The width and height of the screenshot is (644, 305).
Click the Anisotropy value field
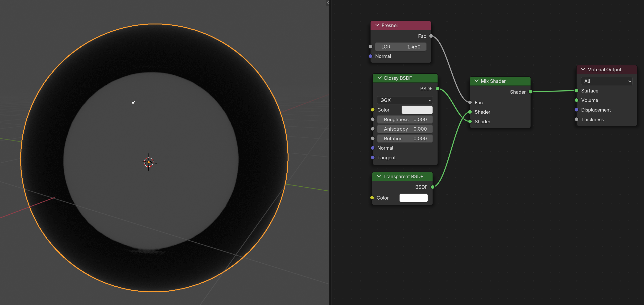(x=405, y=129)
